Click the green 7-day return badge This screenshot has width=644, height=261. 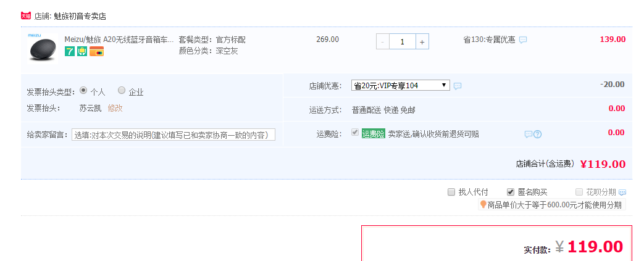tap(70, 51)
